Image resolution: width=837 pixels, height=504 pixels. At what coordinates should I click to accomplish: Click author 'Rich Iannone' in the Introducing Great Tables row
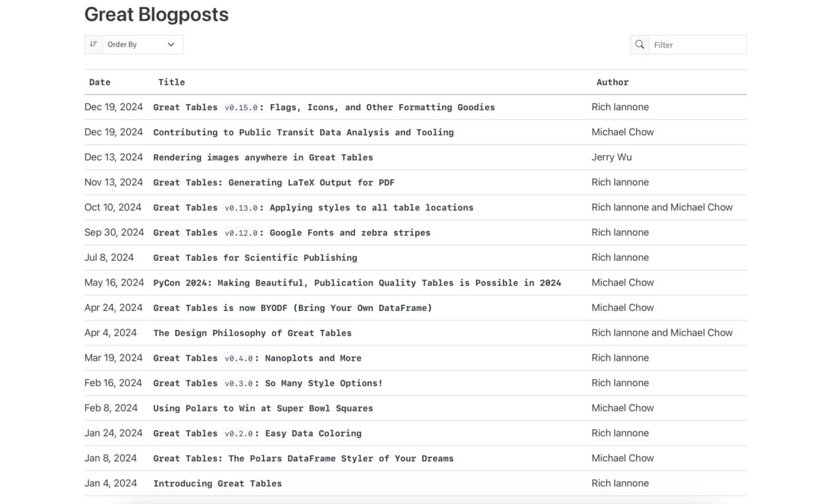(620, 483)
